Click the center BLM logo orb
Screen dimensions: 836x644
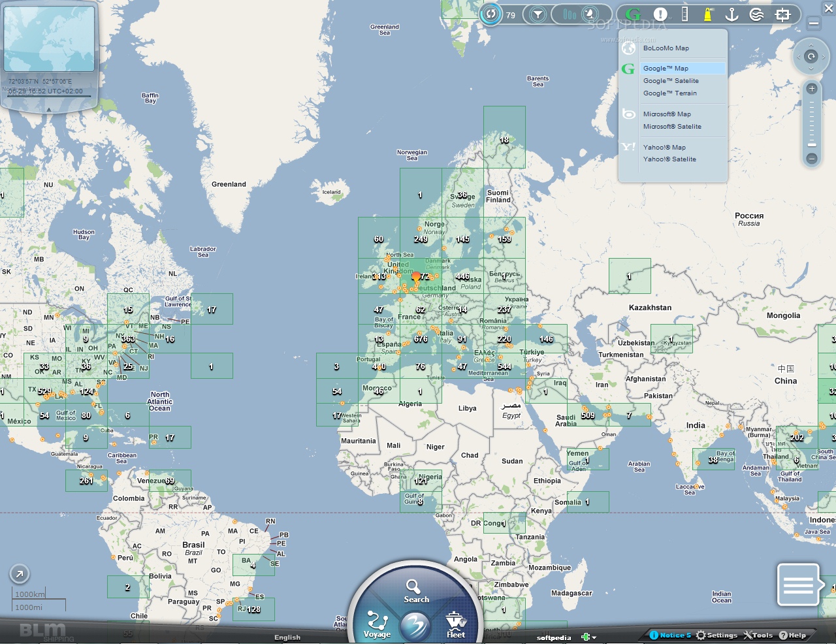click(x=415, y=626)
